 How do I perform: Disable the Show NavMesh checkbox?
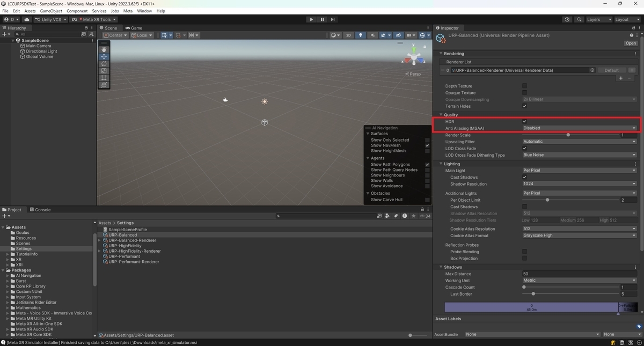(x=427, y=145)
